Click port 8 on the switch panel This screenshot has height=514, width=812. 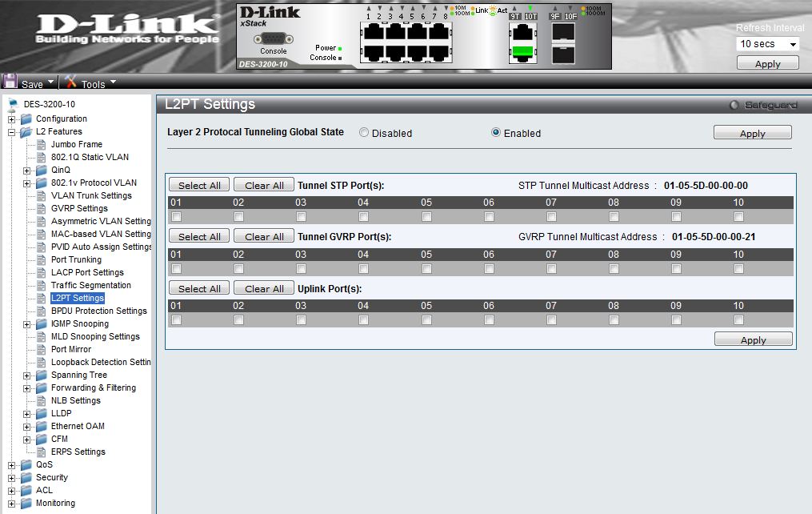438,52
